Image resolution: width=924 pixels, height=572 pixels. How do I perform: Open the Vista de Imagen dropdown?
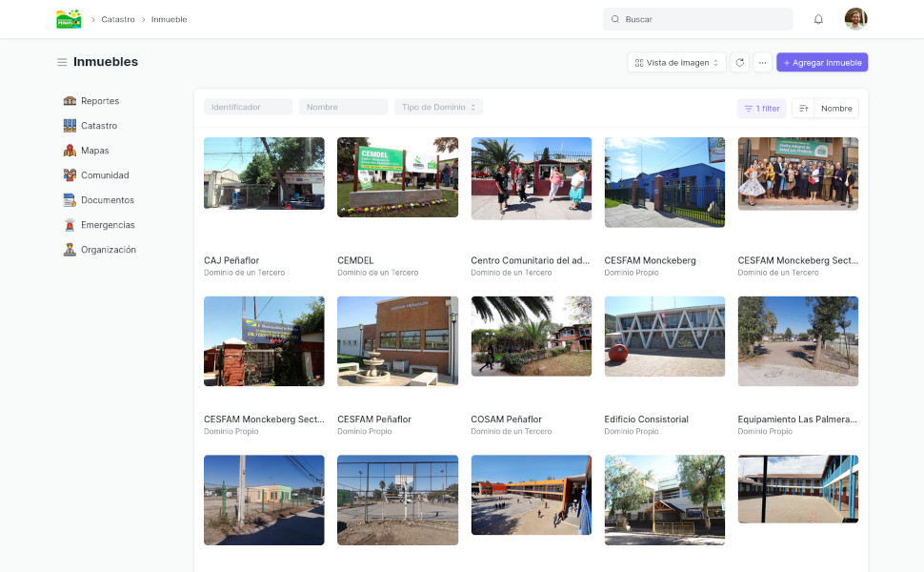pos(676,63)
